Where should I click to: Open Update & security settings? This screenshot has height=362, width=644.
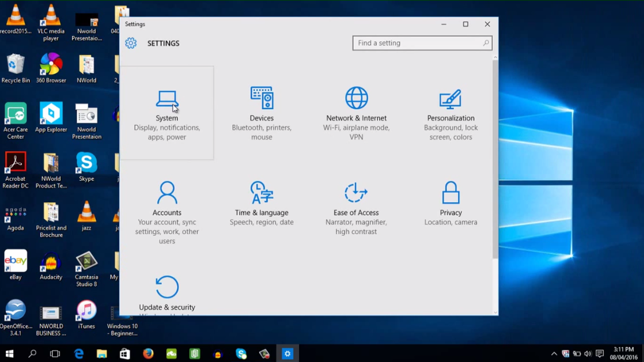[167, 293]
